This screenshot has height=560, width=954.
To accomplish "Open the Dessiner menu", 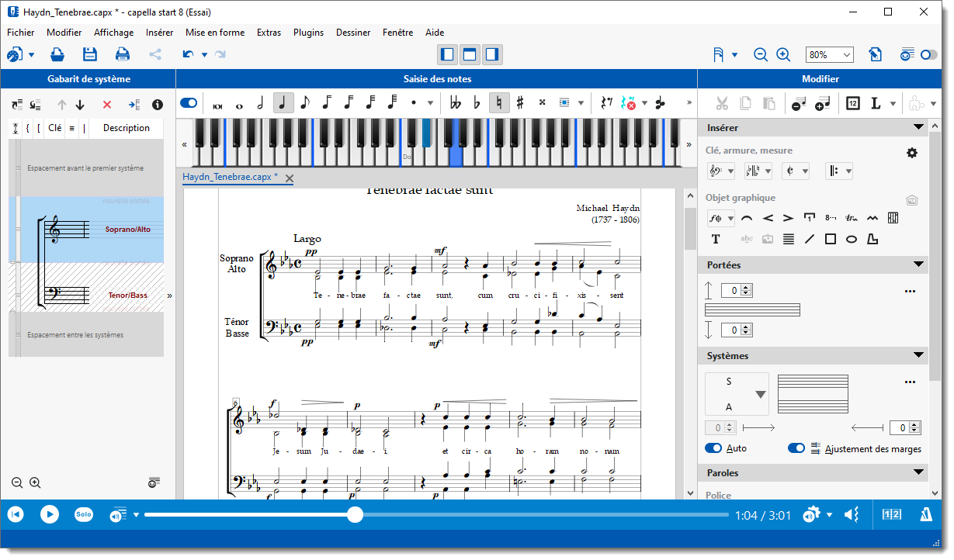I will 354,33.
